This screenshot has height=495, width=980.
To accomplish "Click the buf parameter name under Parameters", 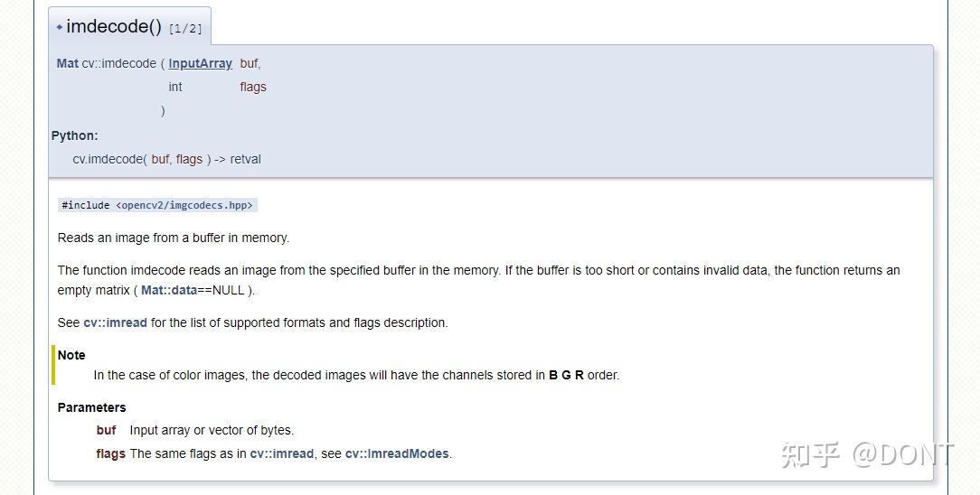I will (x=107, y=430).
